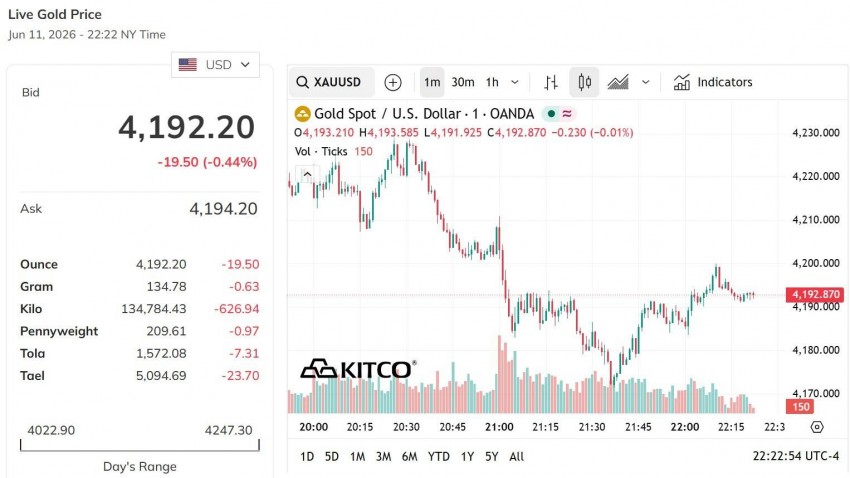Select the bars chart style icon
Screen dimensions: 850x478
pyautogui.click(x=551, y=82)
